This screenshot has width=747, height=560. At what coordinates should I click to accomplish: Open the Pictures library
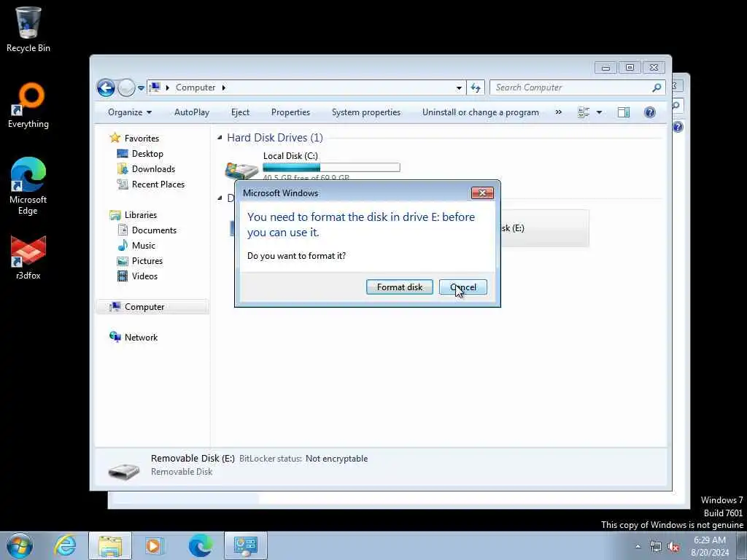[147, 261]
